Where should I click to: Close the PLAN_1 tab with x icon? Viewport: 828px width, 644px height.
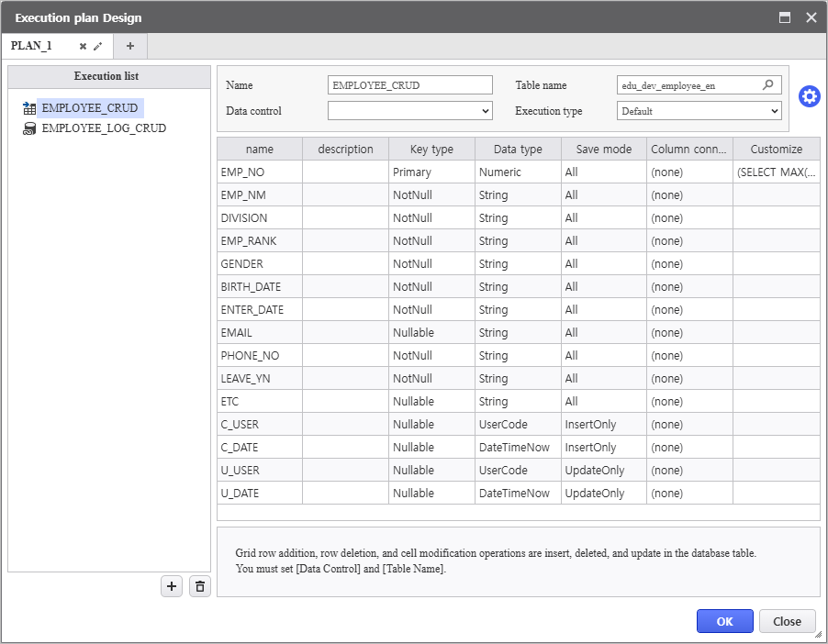(83, 46)
